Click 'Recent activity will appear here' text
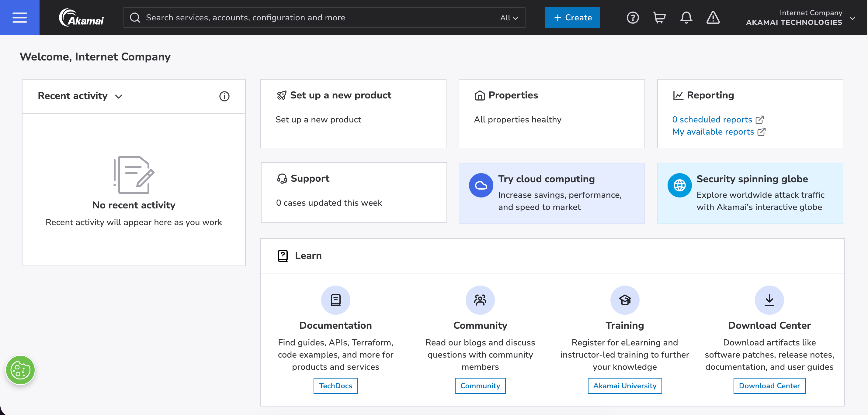 pyautogui.click(x=134, y=222)
